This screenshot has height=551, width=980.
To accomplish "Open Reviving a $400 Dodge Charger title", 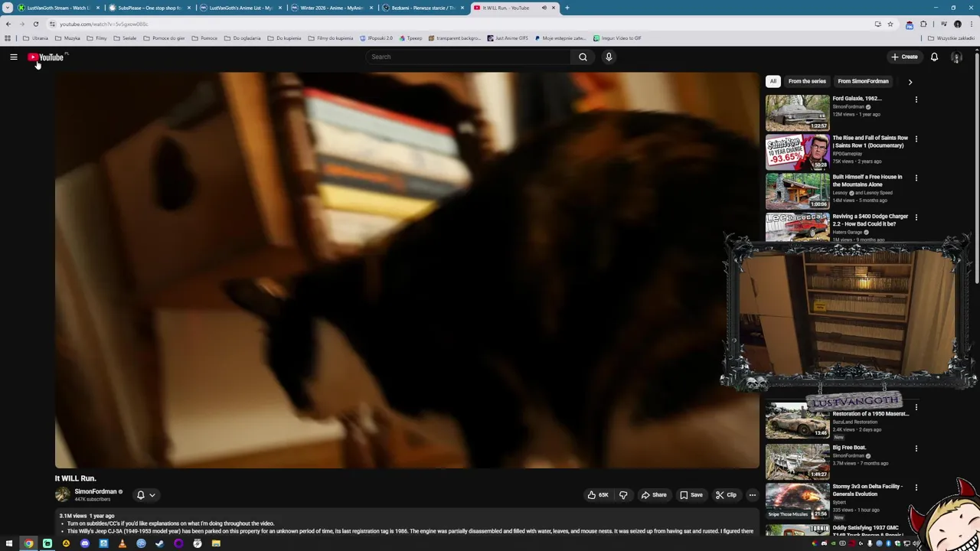I will pyautogui.click(x=870, y=220).
